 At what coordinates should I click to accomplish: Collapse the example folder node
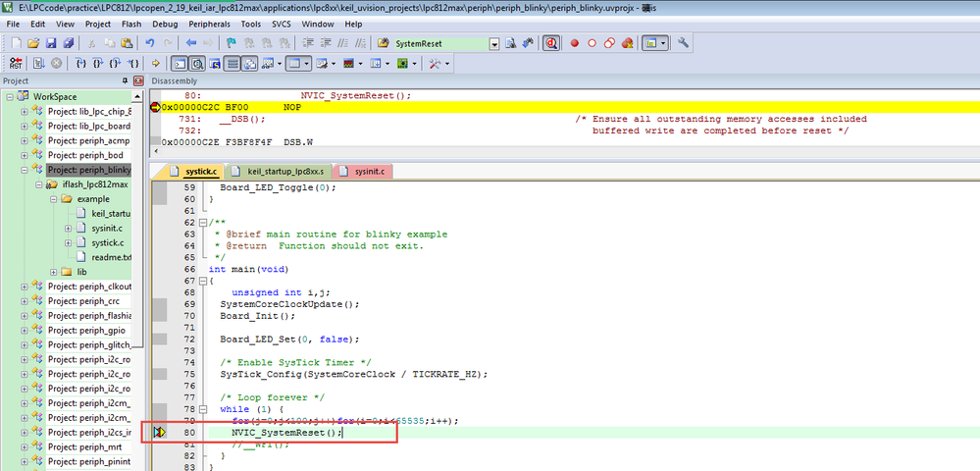pyautogui.click(x=53, y=199)
